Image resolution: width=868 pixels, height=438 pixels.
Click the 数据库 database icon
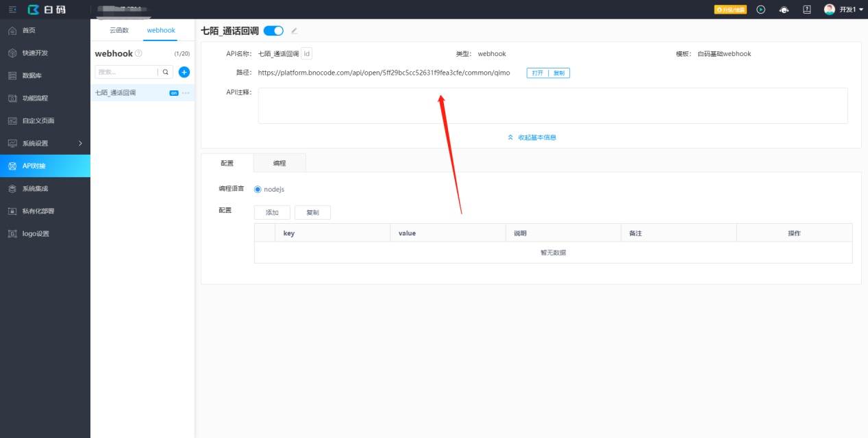coord(12,76)
